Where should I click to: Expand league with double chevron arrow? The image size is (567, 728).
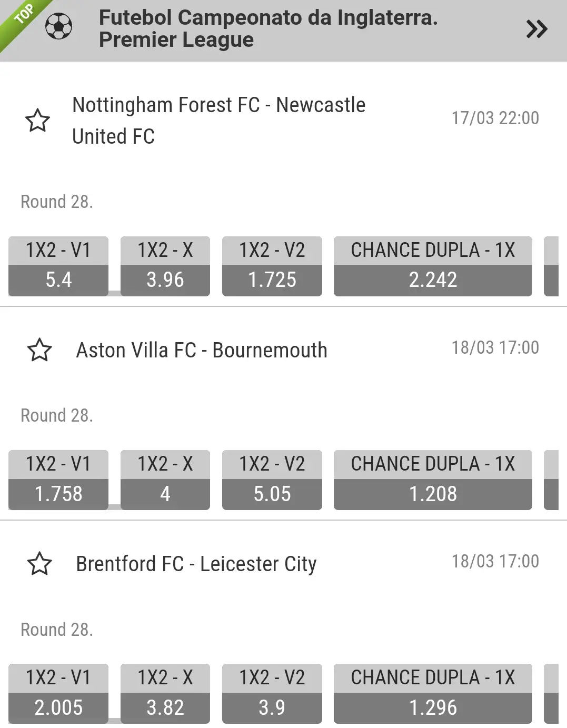pyautogui.click(x=536, y=29)
